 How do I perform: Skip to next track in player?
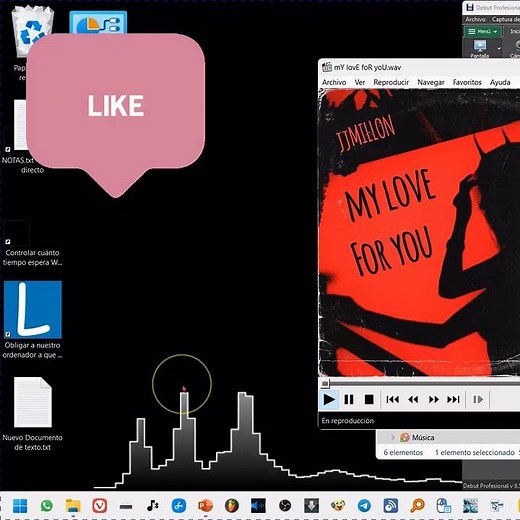pos(453,399)
